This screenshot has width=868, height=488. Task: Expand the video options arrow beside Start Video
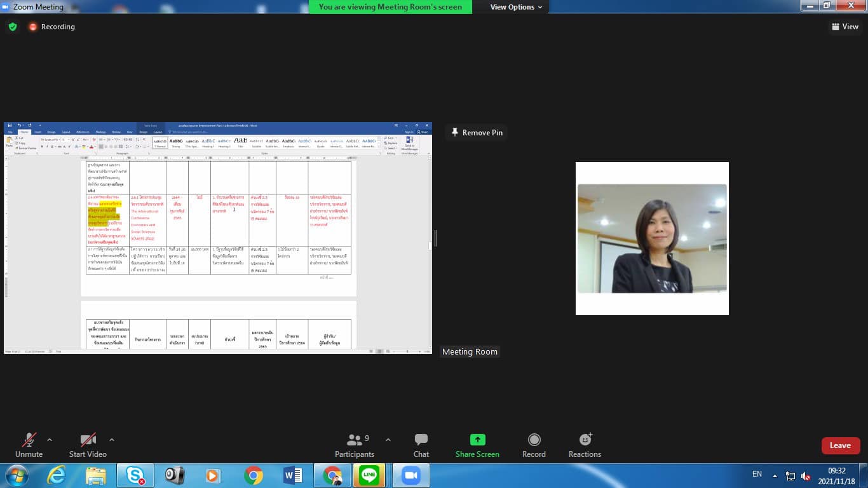tap(112, 440)
